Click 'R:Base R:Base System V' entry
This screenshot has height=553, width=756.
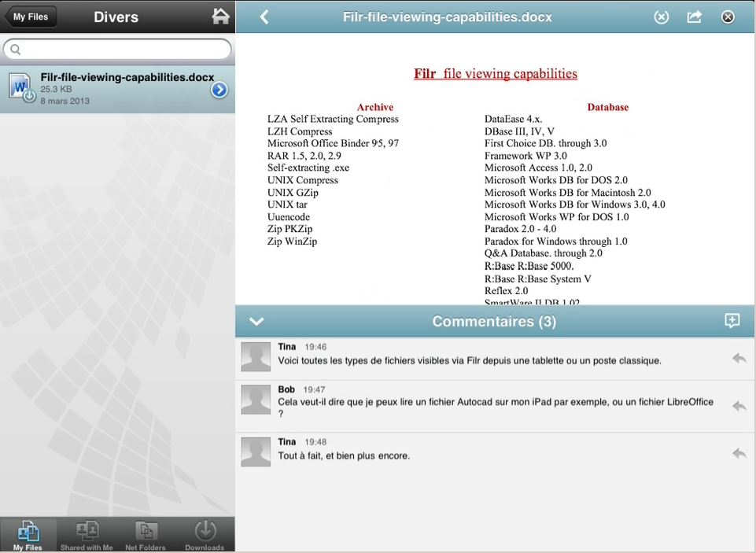coord(537,278)
